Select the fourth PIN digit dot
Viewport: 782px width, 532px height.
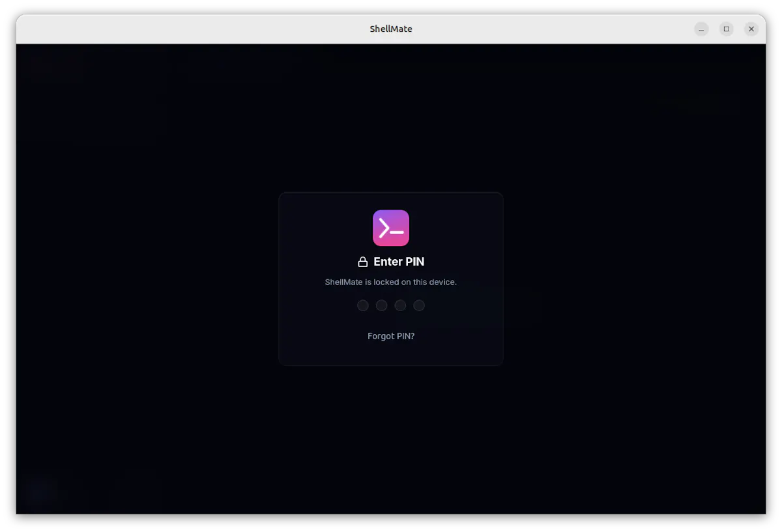pyautogui.click(x=419, y=305)
